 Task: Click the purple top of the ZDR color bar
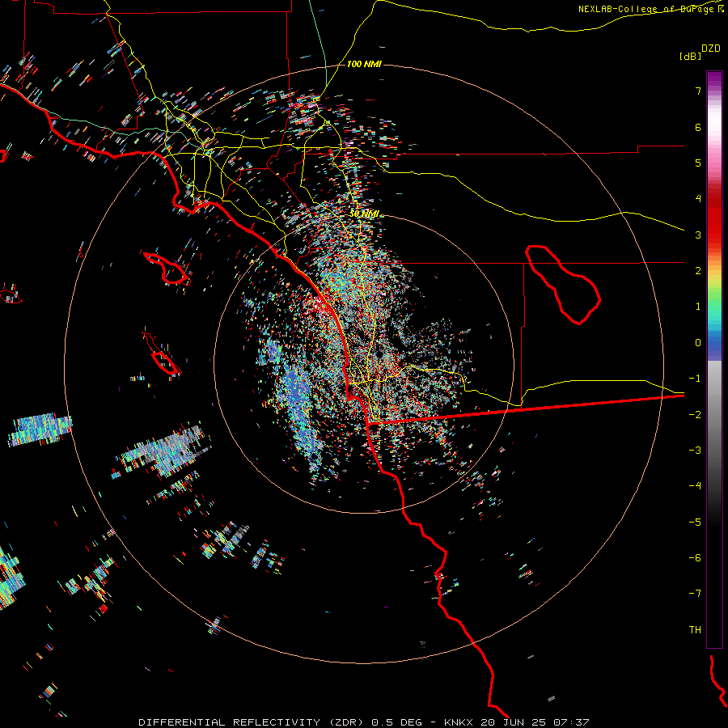point(714,79)
